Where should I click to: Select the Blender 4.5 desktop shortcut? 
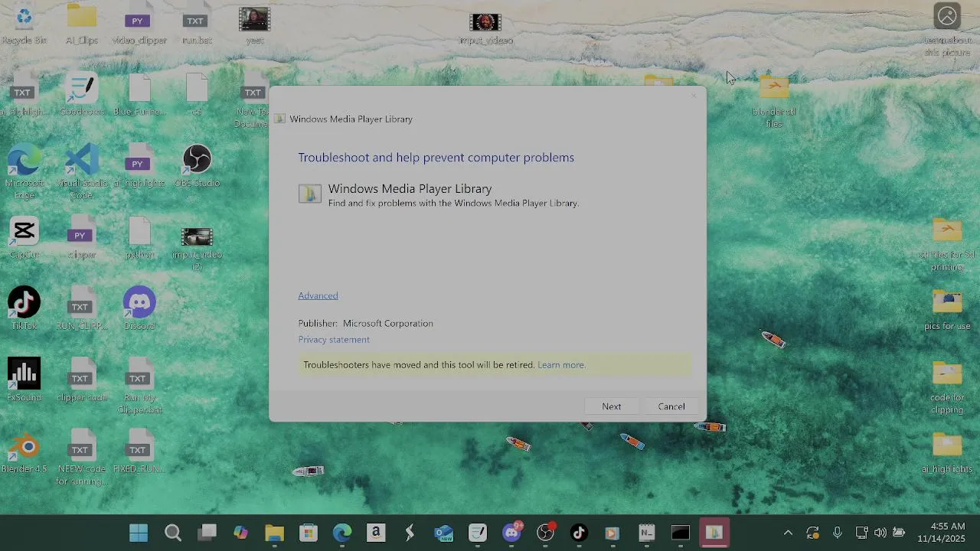(24, 452)
